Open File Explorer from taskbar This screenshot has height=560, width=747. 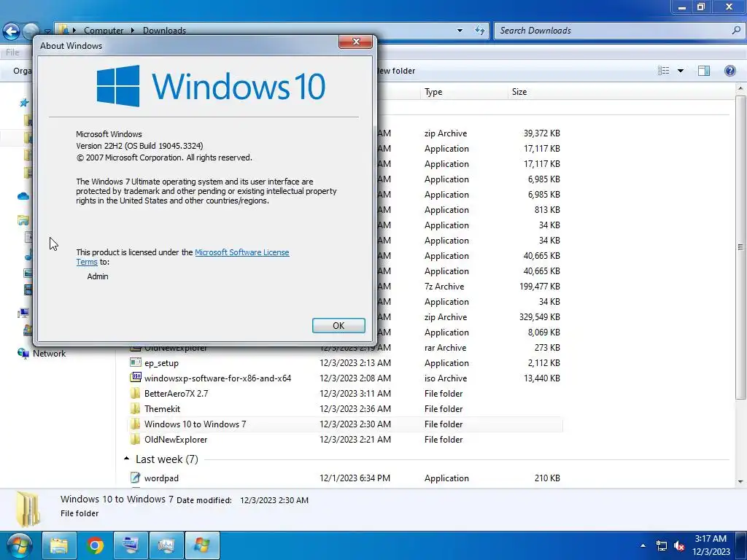59,545
